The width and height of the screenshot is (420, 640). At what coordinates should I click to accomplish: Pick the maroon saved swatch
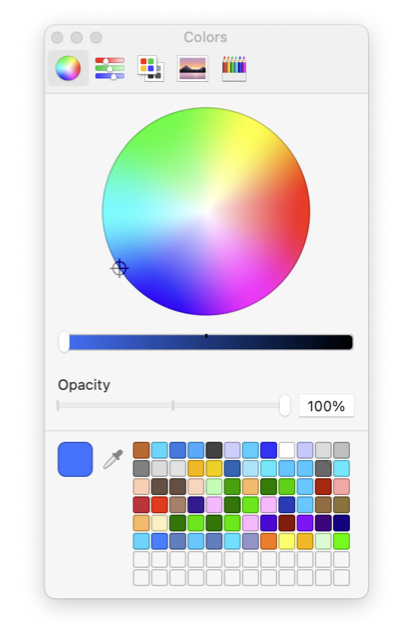pos(287,523)
